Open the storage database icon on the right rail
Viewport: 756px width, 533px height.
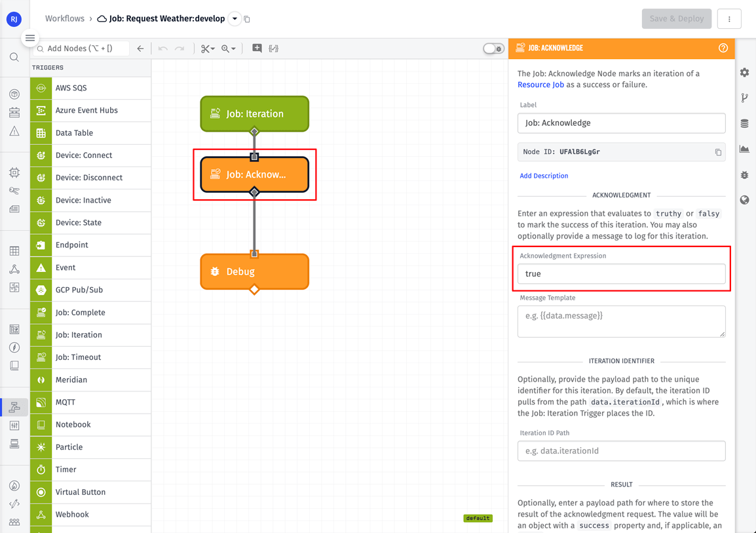tap(744, 123)
